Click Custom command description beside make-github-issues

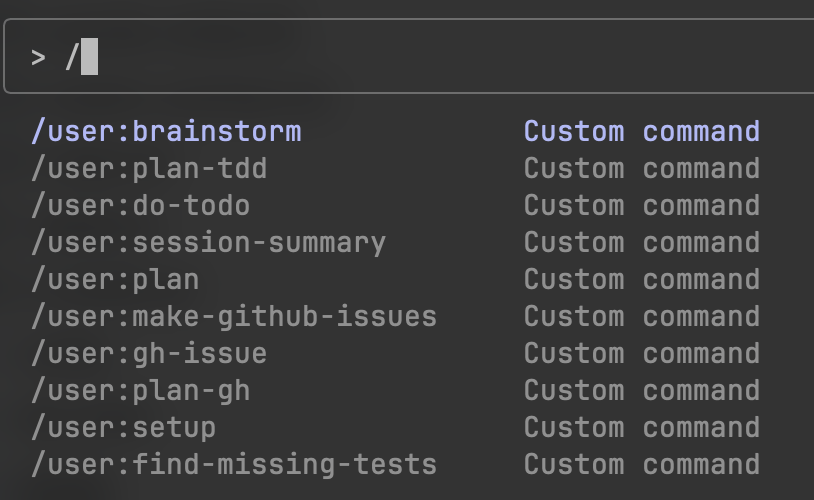click(641, 317)
